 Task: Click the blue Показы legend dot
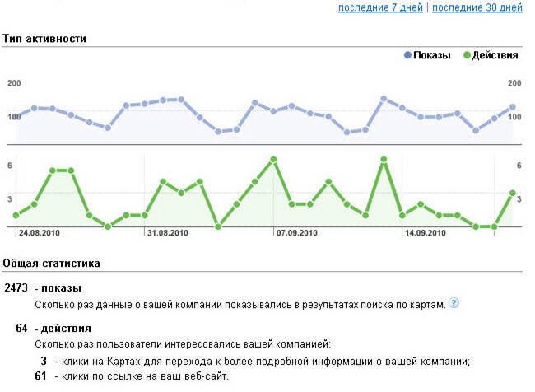[x=407, y=55]
